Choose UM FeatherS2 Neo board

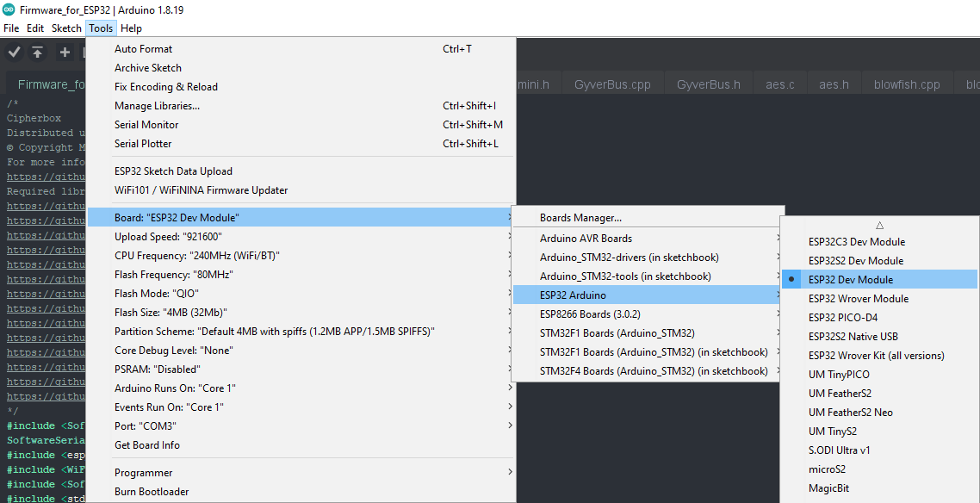pos(879,413)
